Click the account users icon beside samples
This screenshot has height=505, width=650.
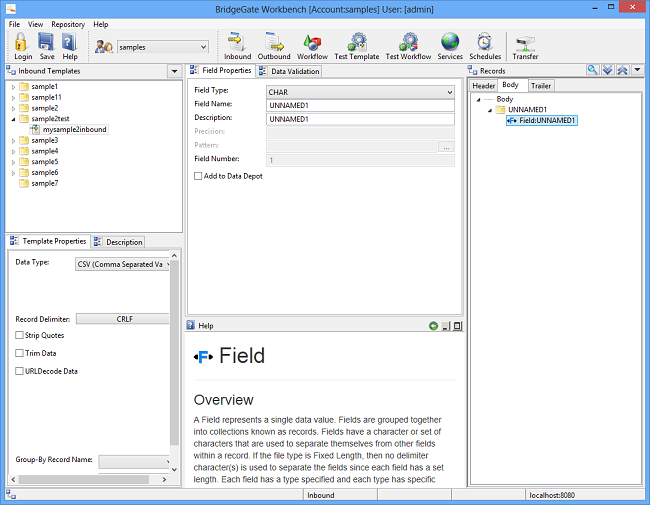(x=104, y=46)
